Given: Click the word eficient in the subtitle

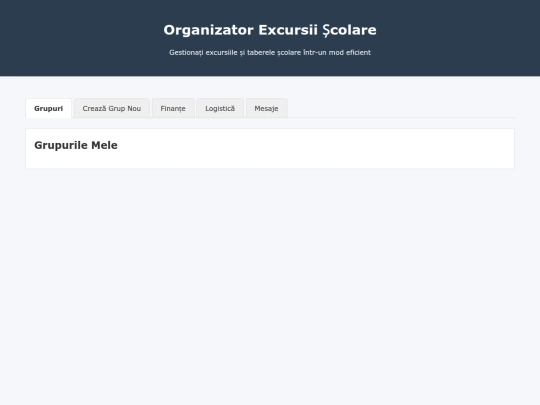Looking at the screenshot, I should [358, 52].
